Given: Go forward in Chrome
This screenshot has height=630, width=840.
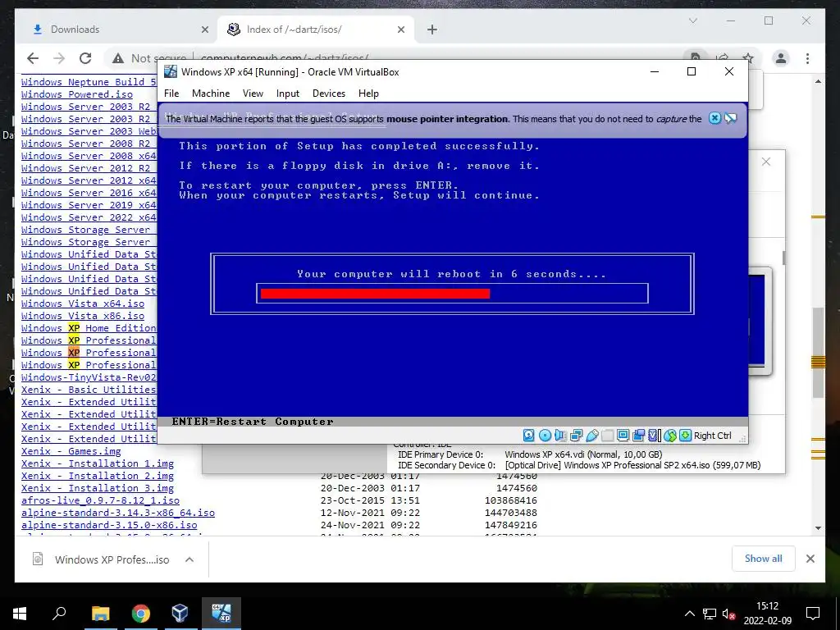Looking at the screenshot, I should [59, 58].
